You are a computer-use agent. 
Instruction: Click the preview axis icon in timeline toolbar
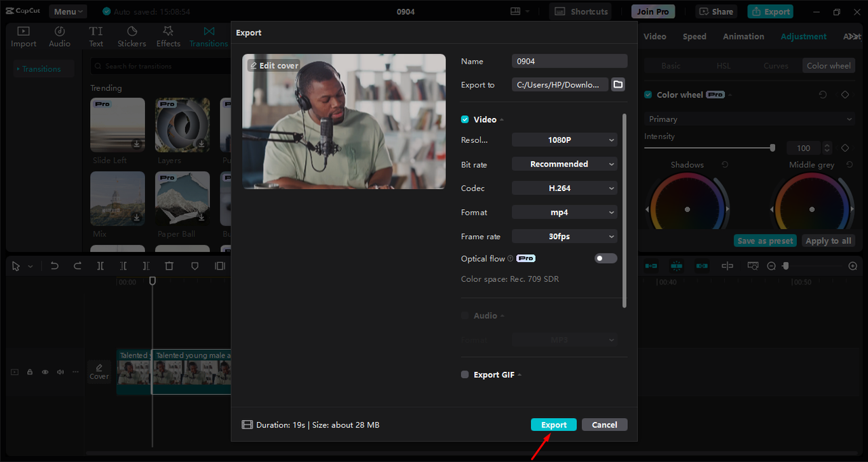tap(728, 266)
